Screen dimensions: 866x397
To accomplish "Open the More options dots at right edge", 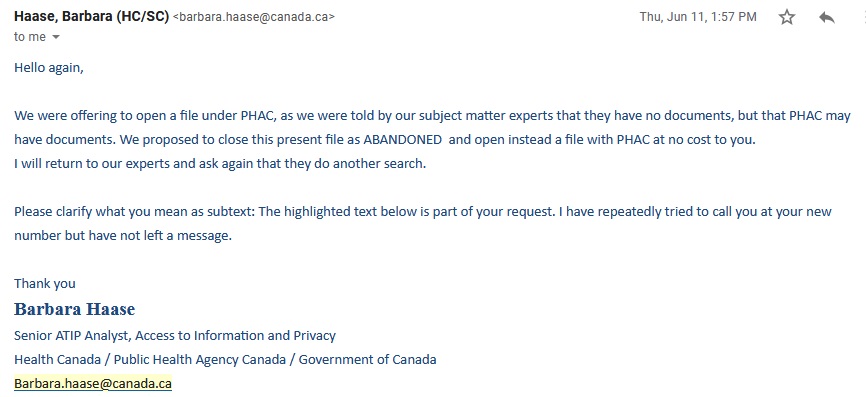I will [864, 17].
